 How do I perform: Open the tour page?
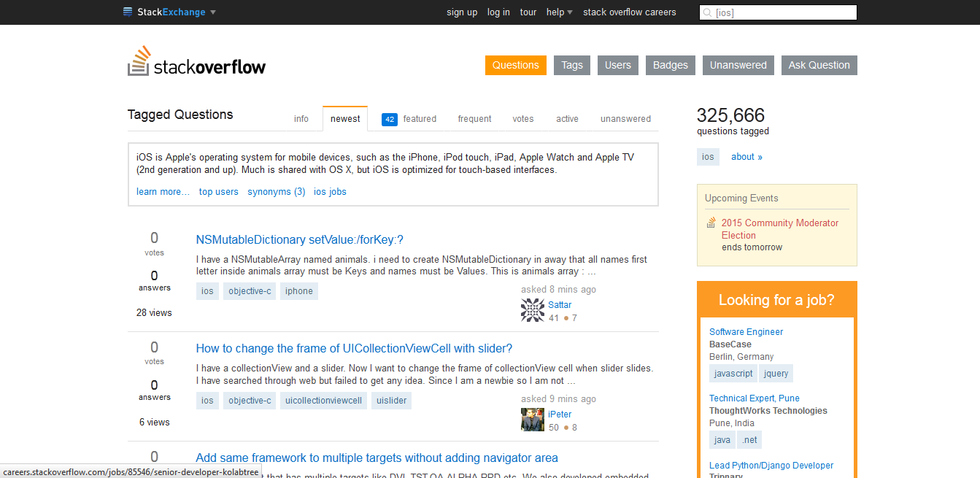[x=528, y=12]
